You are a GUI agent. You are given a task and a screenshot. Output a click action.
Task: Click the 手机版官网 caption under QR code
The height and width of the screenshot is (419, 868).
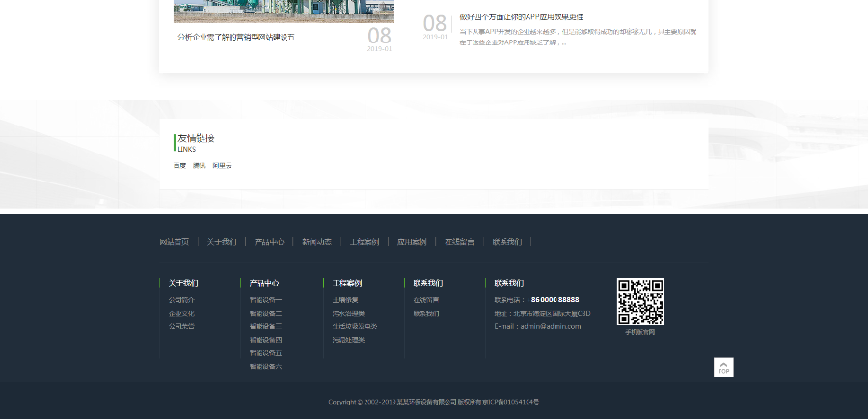[x=640, y=332]
